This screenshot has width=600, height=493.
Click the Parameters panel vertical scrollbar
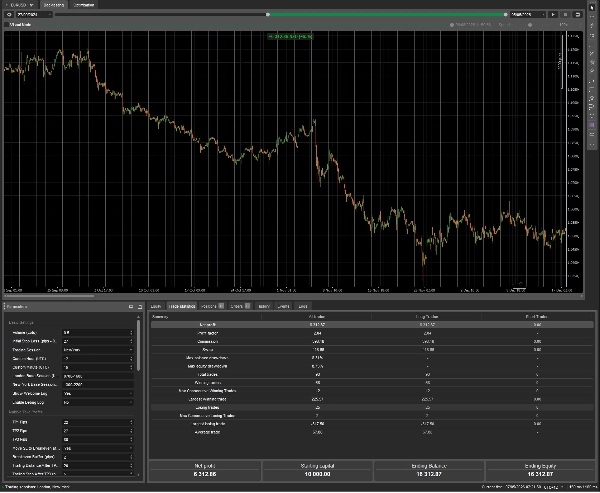point(138,345)
